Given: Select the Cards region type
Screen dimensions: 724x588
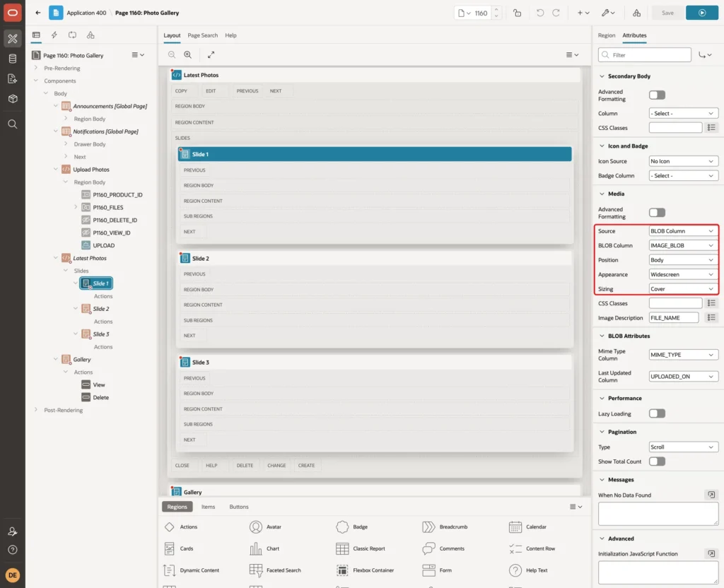Looking at the screenshot, I should tap(179, 548).
